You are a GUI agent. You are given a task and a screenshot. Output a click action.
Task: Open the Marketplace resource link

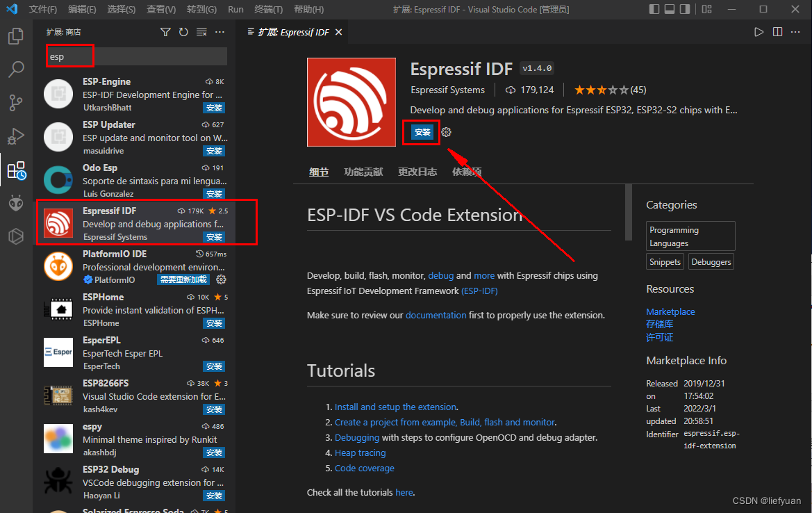pyautogui.click(x=670, y=311)
